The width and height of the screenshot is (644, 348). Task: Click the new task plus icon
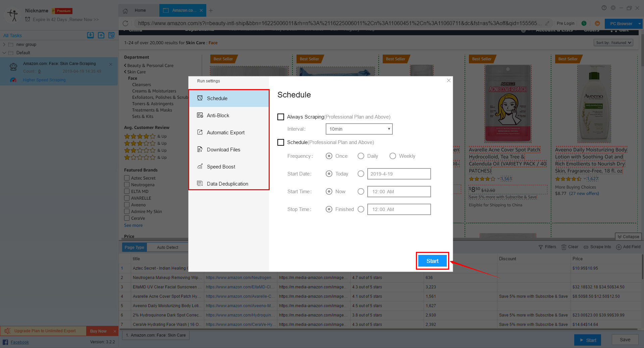click(101, 35)
